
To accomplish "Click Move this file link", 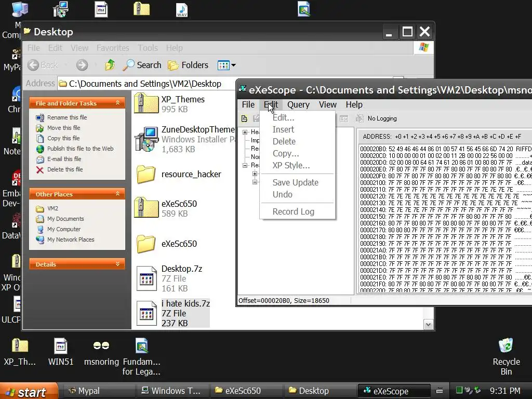I will click(x=63, y=128).
